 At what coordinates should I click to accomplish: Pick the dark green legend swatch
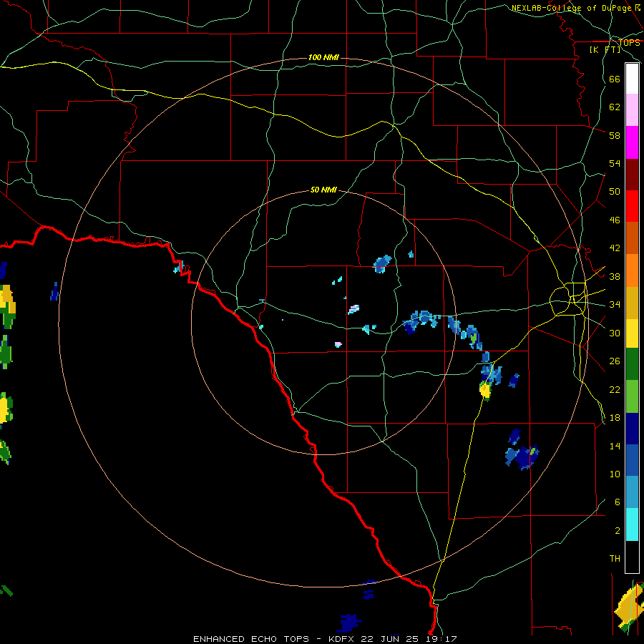click(x=632, y=364)
